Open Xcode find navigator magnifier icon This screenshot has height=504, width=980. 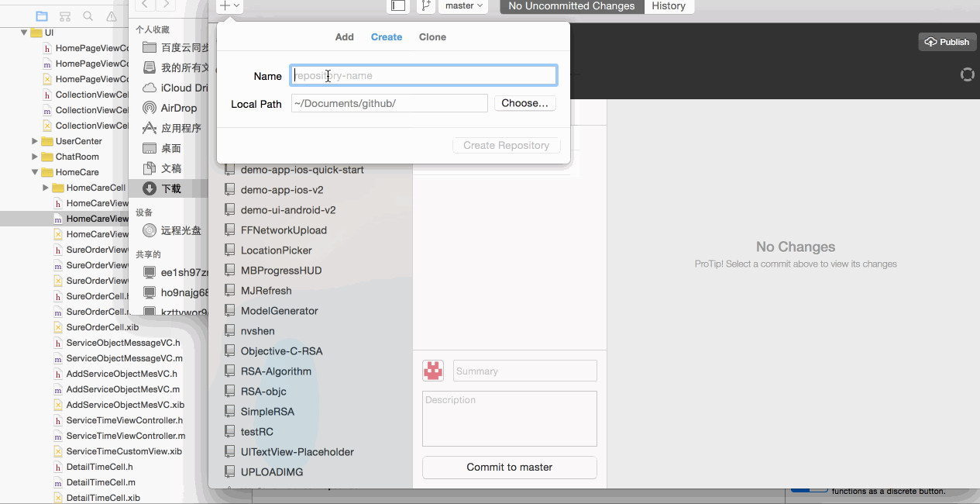(x=88, y=16)
